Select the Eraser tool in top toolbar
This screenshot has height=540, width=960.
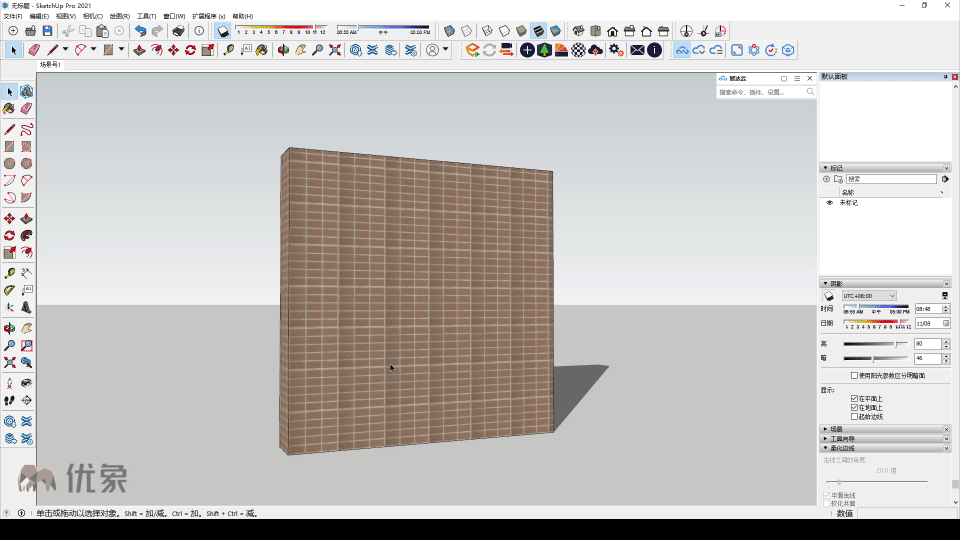[34, 50]
